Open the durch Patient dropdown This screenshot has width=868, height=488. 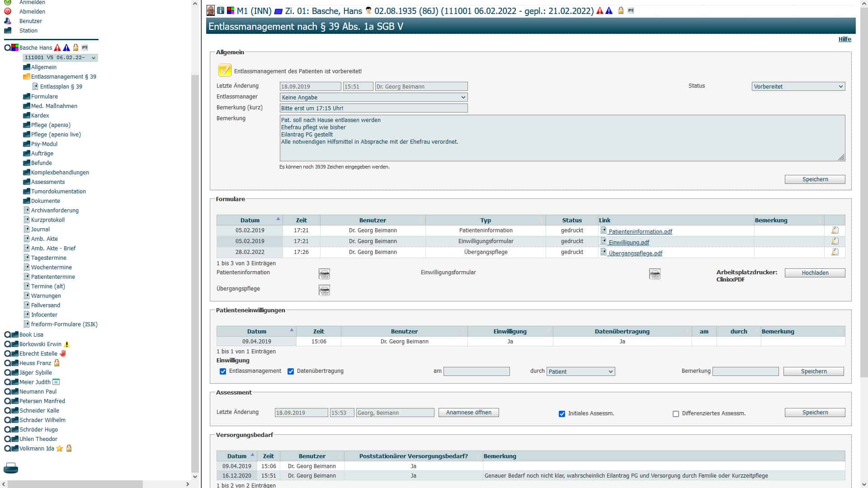(x=580, y=371)
